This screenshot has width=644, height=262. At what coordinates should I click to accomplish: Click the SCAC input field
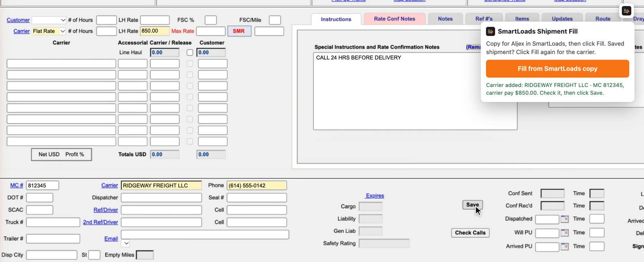(x=39, y=210)
